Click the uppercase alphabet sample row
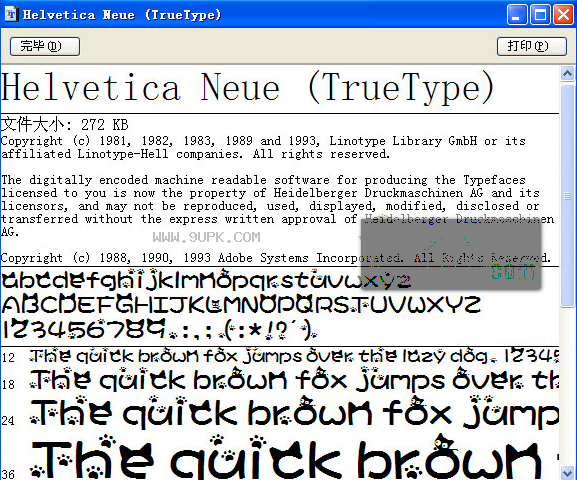577x480 pixels. pyautogui.click(x=241, y=305)
